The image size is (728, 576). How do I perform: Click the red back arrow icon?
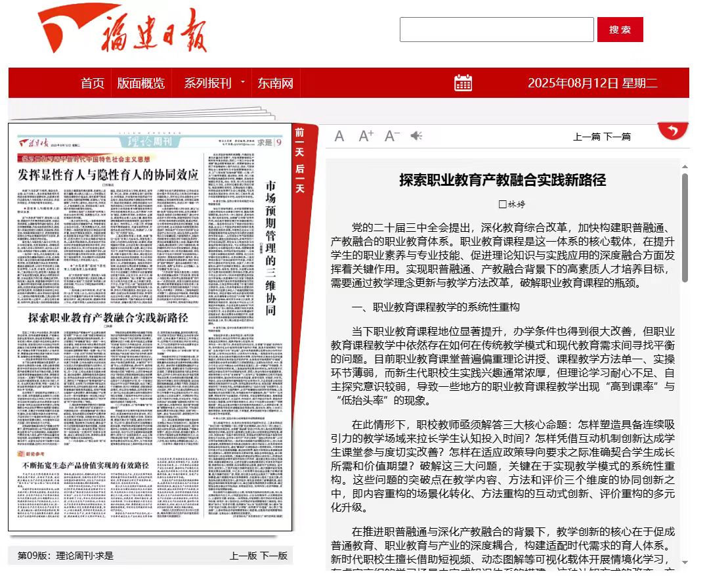pyautogui.click(x=673, y=131)
